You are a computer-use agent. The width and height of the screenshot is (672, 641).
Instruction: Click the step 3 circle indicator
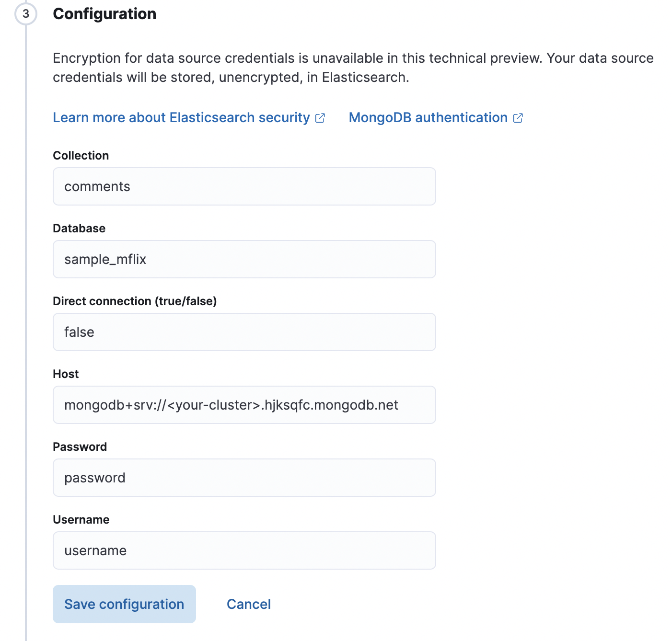coord(25,15)
